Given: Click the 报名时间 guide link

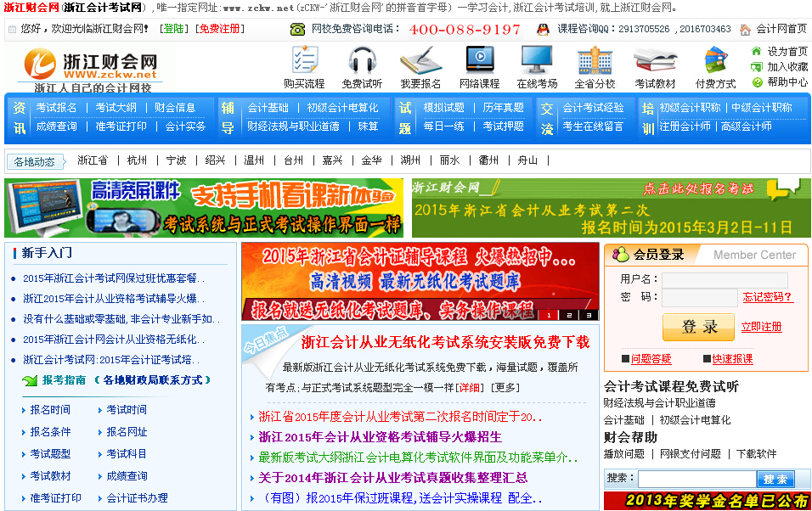Looking at the screenshot, I should [x=50, y=410].
